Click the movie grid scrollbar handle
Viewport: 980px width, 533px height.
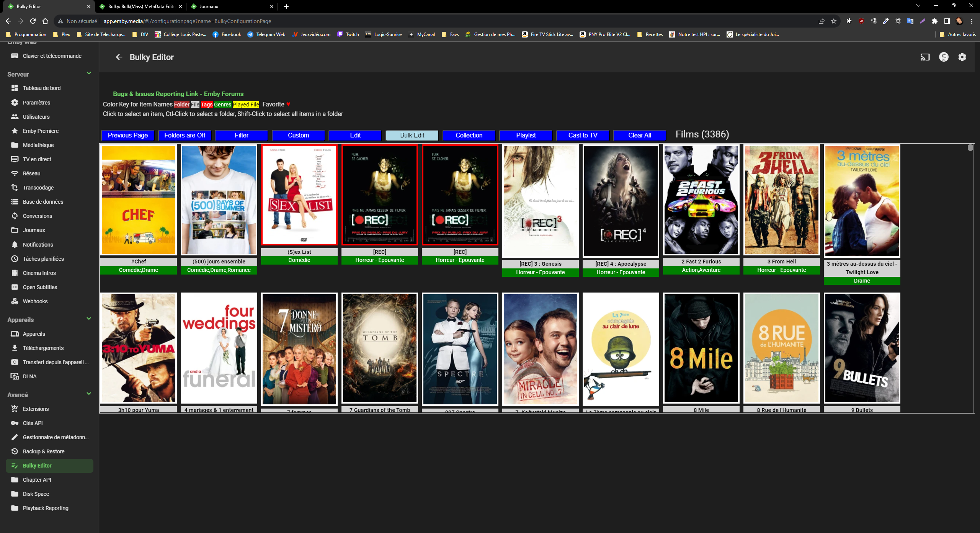[970, 148]
